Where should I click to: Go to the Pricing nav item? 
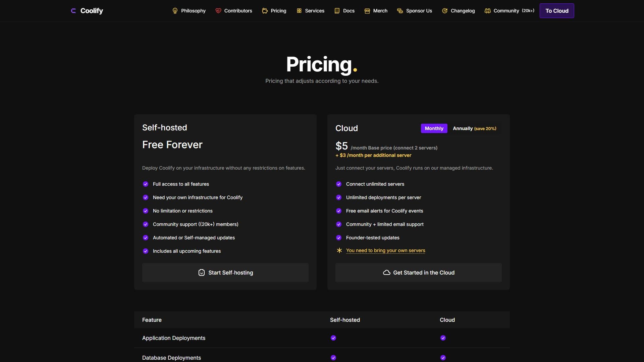coord(274,11)
